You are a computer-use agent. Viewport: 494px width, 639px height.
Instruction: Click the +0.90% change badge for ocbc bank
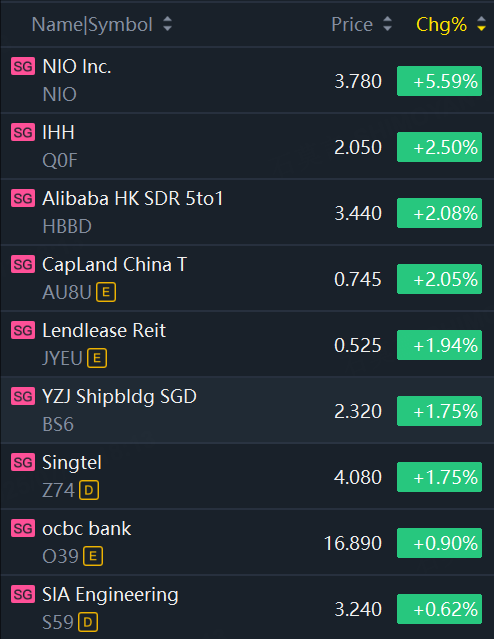pyautogui.click(x=439, y=543)
